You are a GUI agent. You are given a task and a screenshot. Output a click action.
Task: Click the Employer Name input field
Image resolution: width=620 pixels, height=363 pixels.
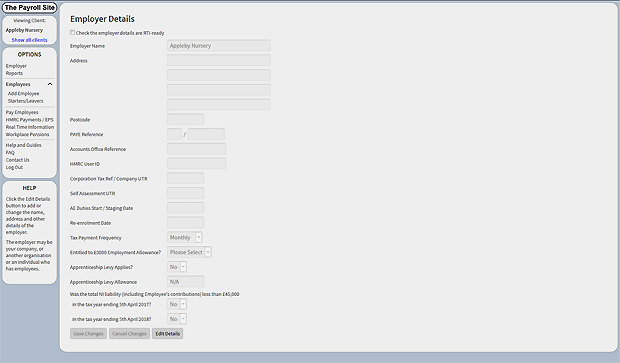(x=219, y=45)
